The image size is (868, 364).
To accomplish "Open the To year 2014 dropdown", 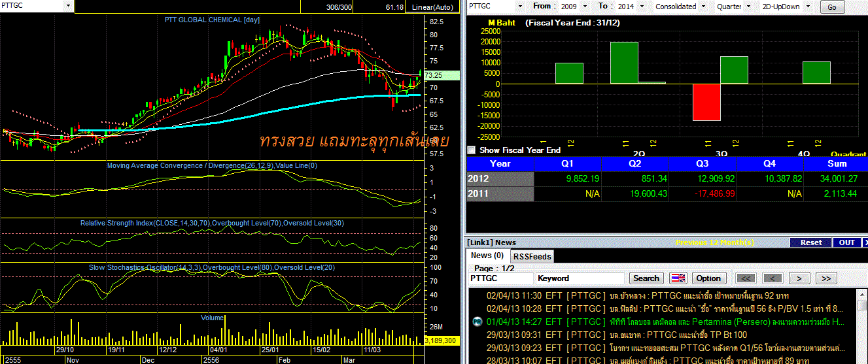I will (x=641, y=6).
